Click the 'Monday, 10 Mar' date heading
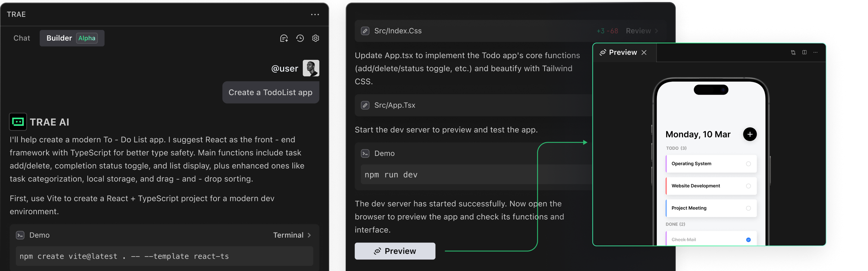Screen dimensions: 868x271 698,134
